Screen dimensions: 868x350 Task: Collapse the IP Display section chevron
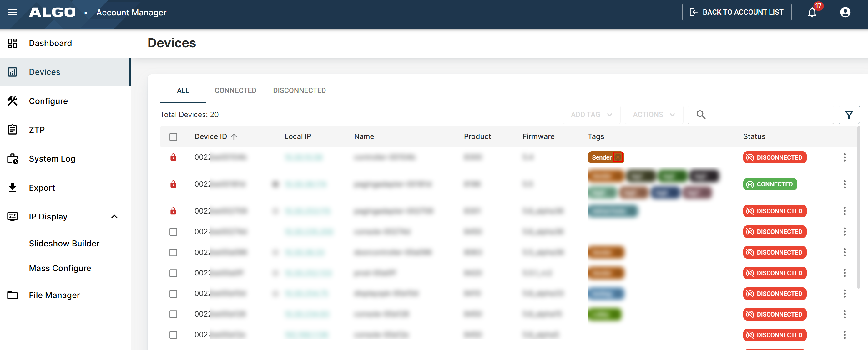(114, 216)
